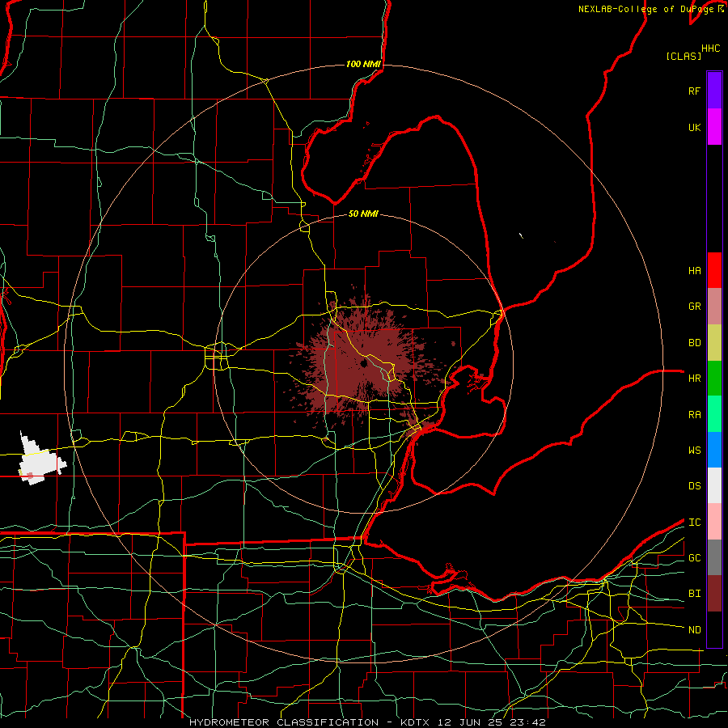
Task: Select the DS white legend block
Action: tap(714, 485)
